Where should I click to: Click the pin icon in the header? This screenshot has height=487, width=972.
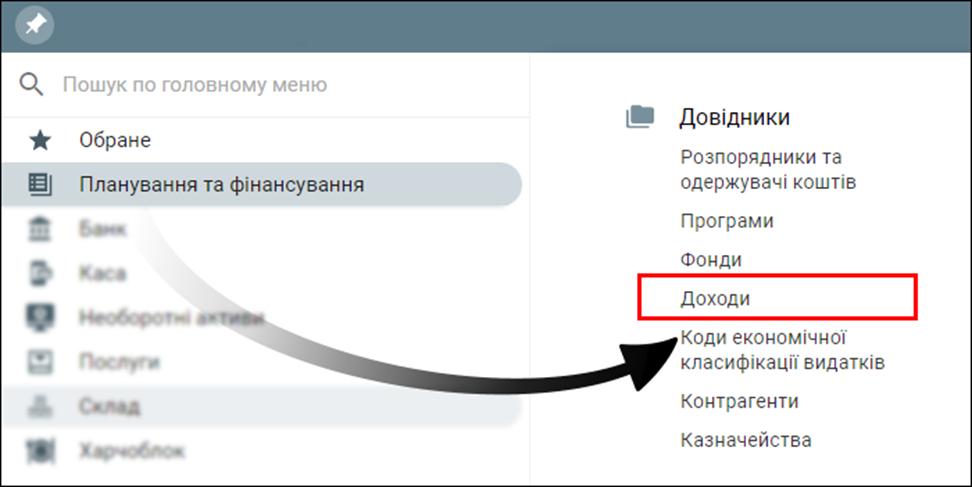pos(34,26)
